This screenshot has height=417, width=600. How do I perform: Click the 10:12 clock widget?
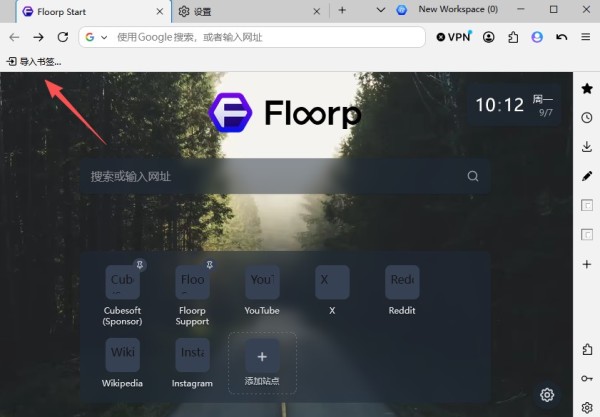click(514, 105)
